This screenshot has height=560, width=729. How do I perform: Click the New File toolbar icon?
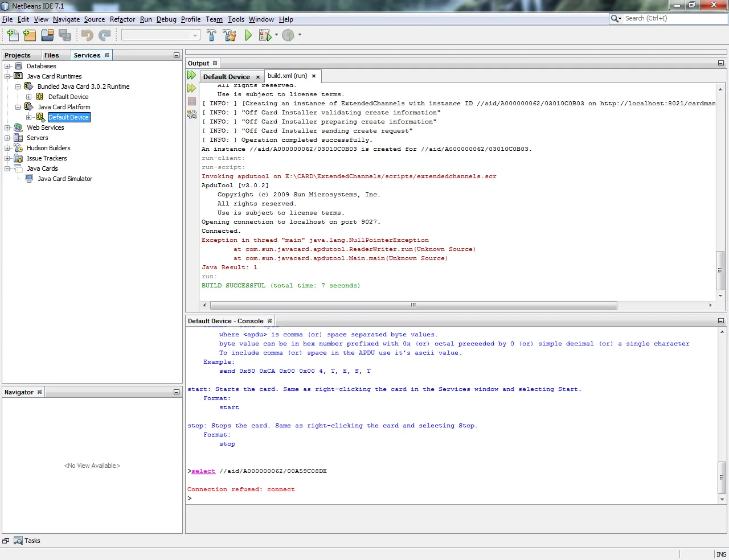click(x=13, y=35)
